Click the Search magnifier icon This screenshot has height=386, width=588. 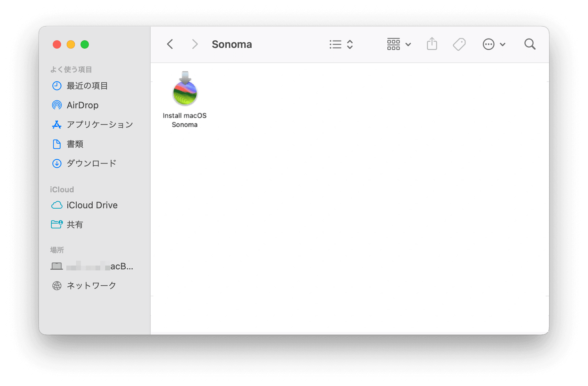(530, 44)
